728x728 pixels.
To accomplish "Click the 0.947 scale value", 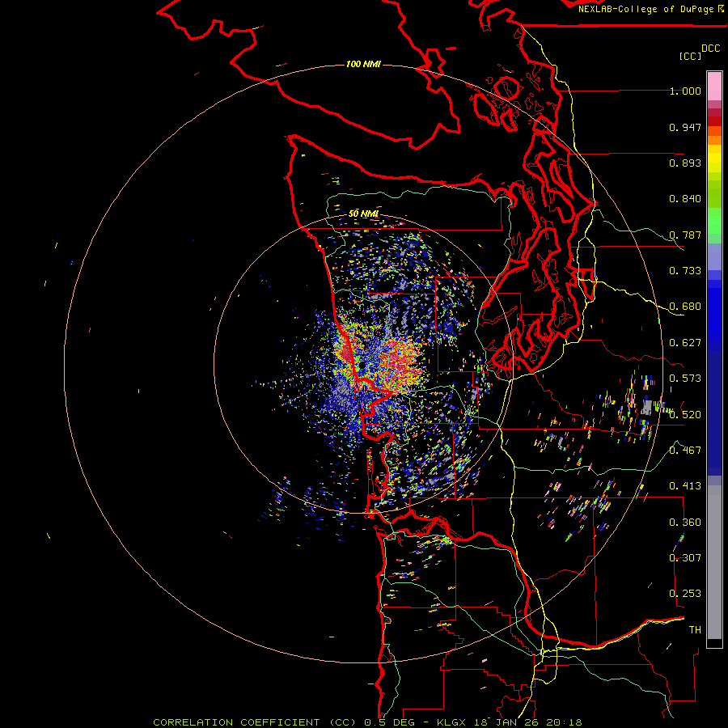I will pos(685,127).
